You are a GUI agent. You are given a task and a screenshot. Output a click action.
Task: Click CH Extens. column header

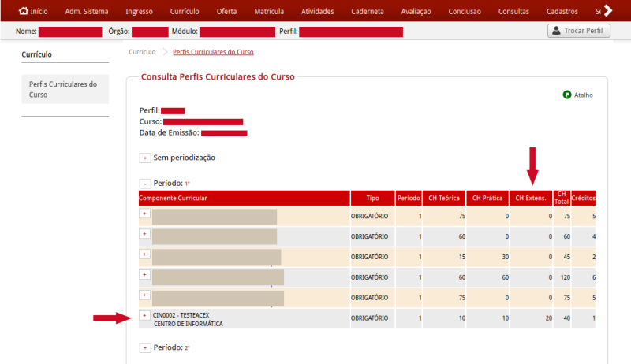[531, 198]
